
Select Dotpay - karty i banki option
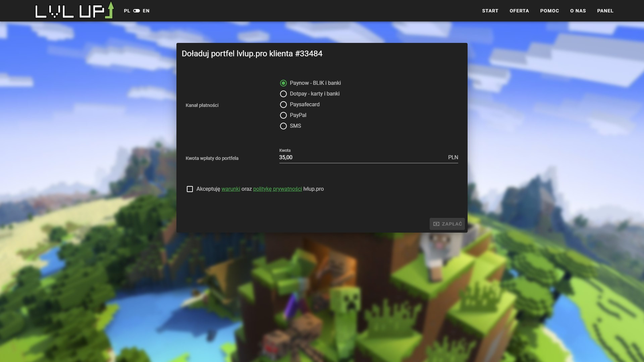pyautogui.click(x=283, y=94)
